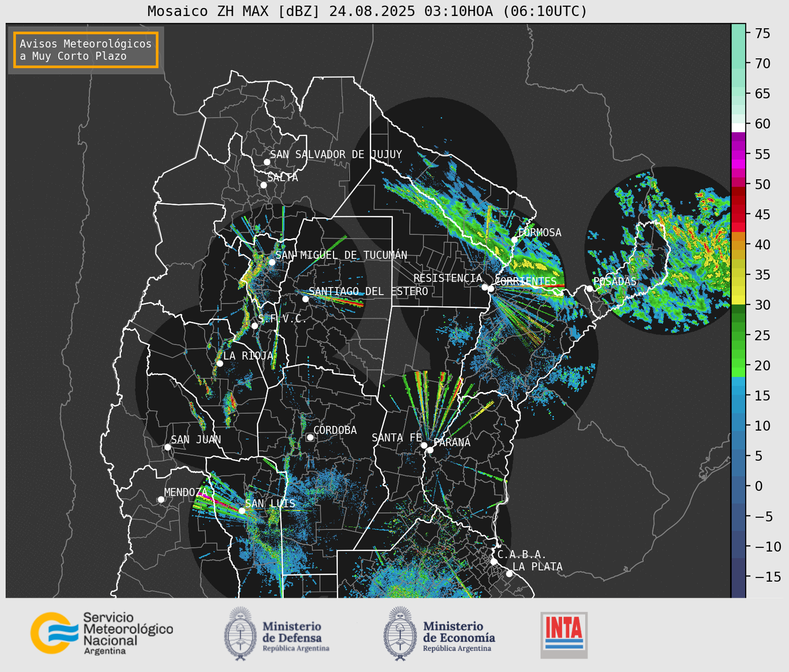Select the Formosa city marker
This screenshot has width=789, height=672.
click(x=514, y=240)
